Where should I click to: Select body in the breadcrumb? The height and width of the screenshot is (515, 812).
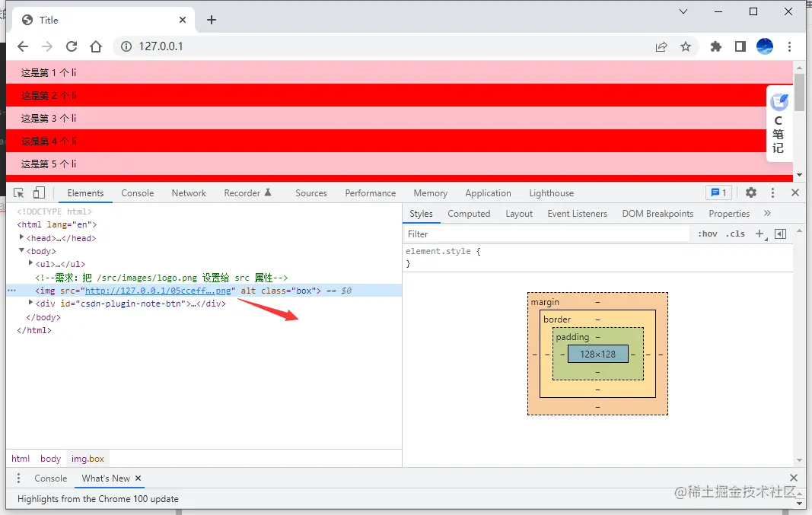[50, 459]
